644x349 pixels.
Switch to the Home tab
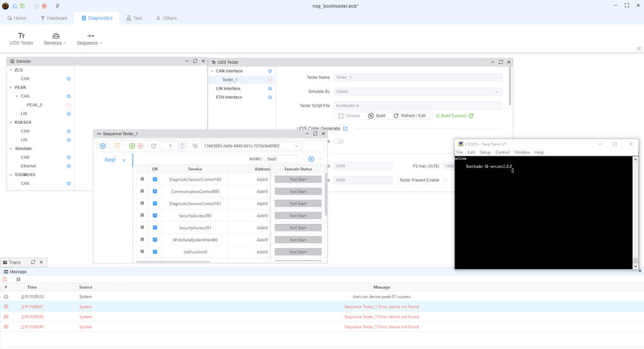coord(17,18)
